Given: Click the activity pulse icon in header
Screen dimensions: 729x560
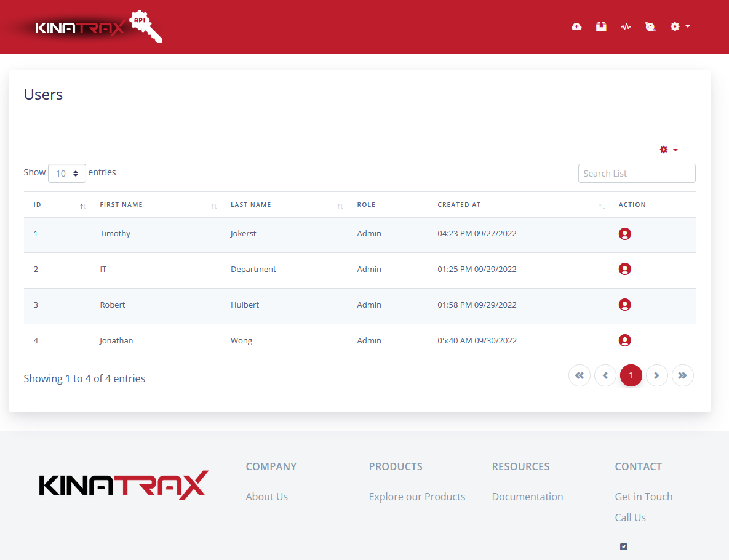Looking at the screenshot, I should click(626, 26).
